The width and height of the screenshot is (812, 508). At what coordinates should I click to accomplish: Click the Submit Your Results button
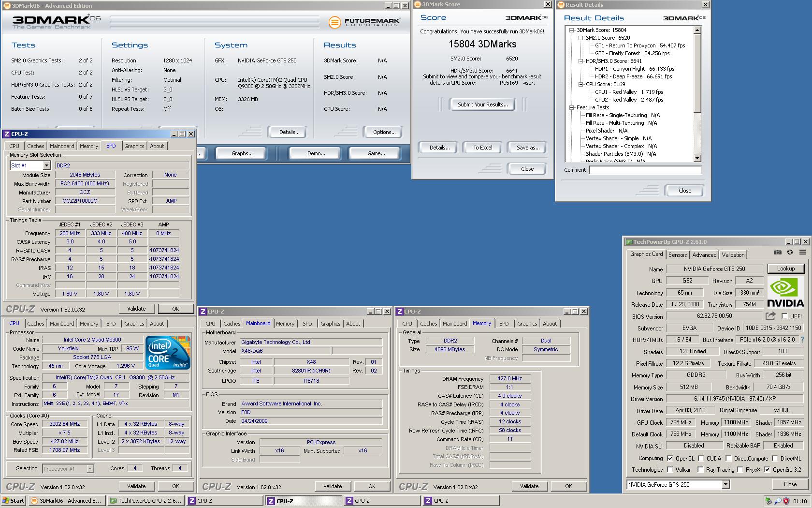pyautogui.click(x=482, y=104)
